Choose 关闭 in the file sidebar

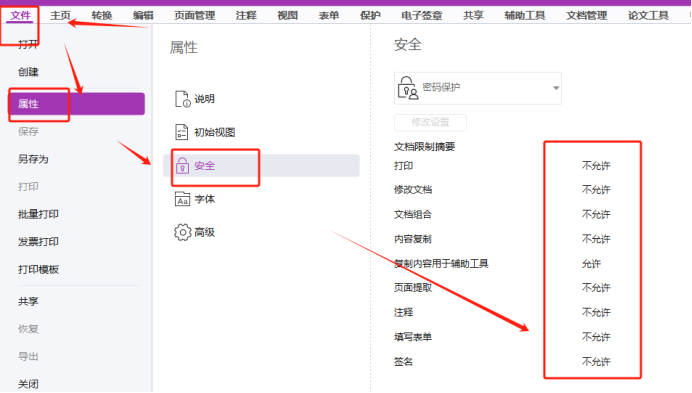(x=28, y=384)
